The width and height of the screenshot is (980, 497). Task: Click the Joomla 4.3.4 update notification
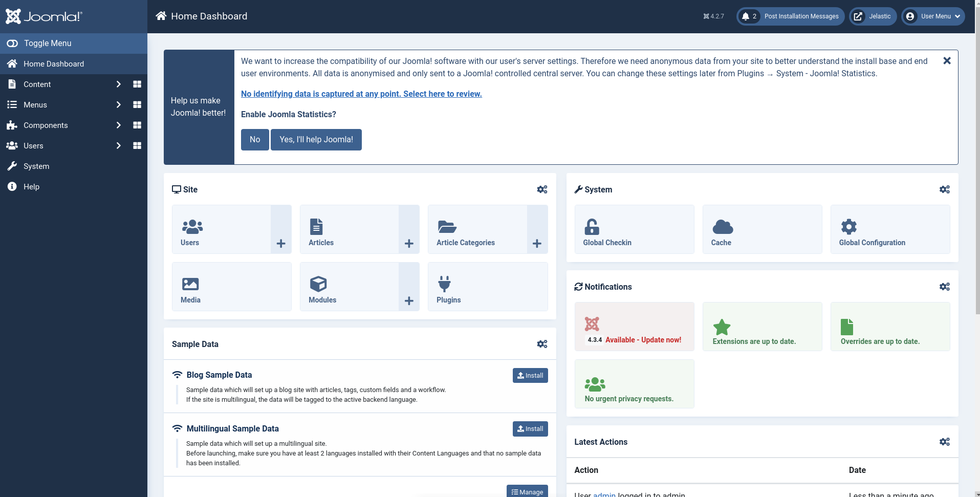(x=634, y=327)
